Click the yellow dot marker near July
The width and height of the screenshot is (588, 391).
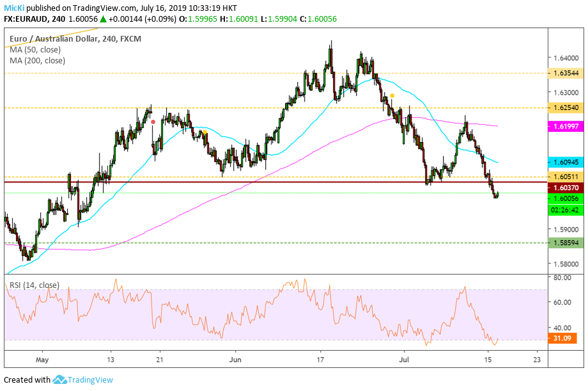coord(392,96)
